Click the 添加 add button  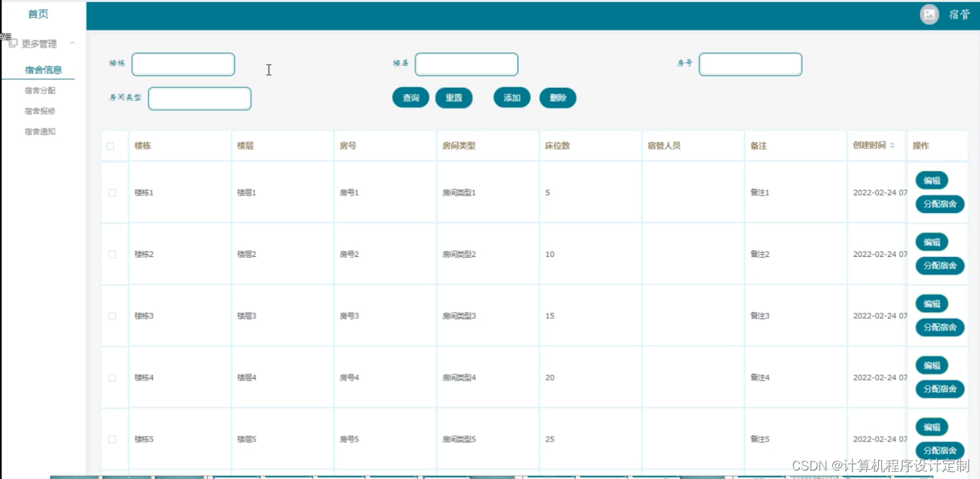click(512, 98)
